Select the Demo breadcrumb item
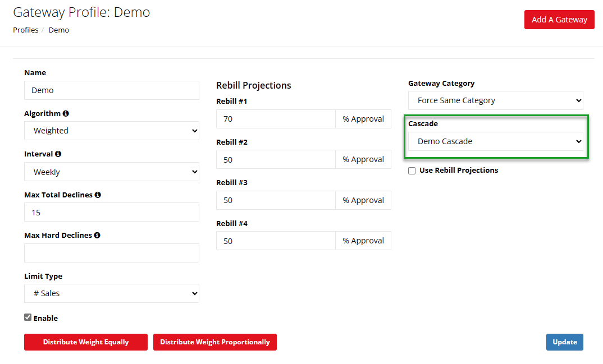 tap(59, 30)
